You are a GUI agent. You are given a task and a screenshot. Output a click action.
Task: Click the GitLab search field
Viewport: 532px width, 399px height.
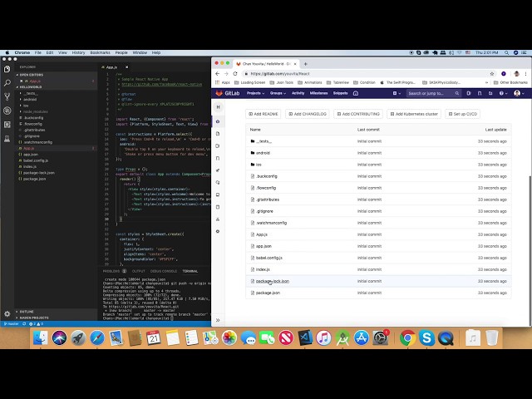pos(434,93)
